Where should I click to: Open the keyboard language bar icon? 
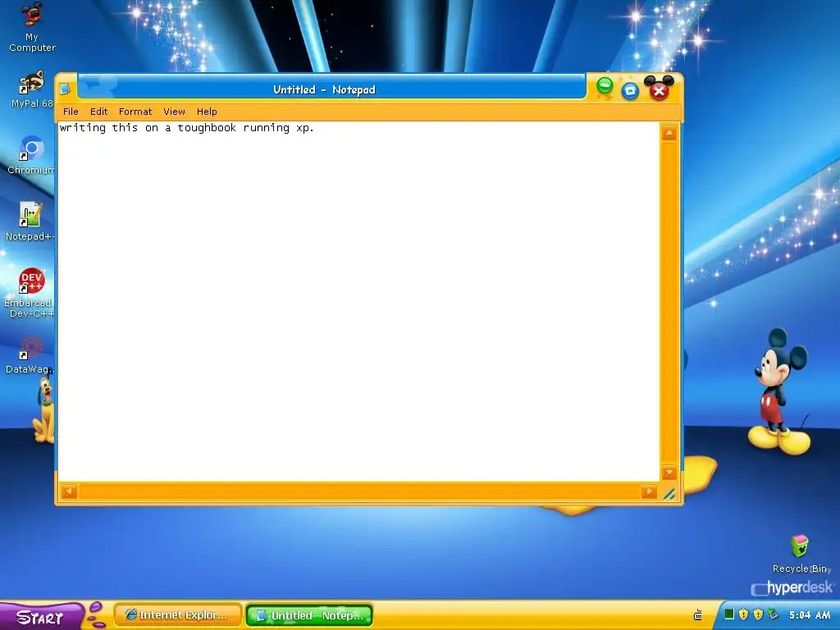pos(697,614)
